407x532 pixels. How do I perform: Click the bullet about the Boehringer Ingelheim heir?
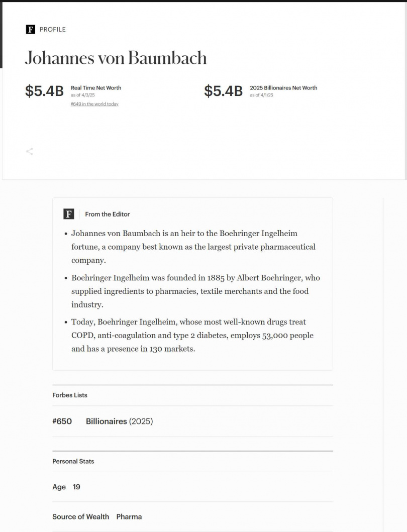point(193,247)
